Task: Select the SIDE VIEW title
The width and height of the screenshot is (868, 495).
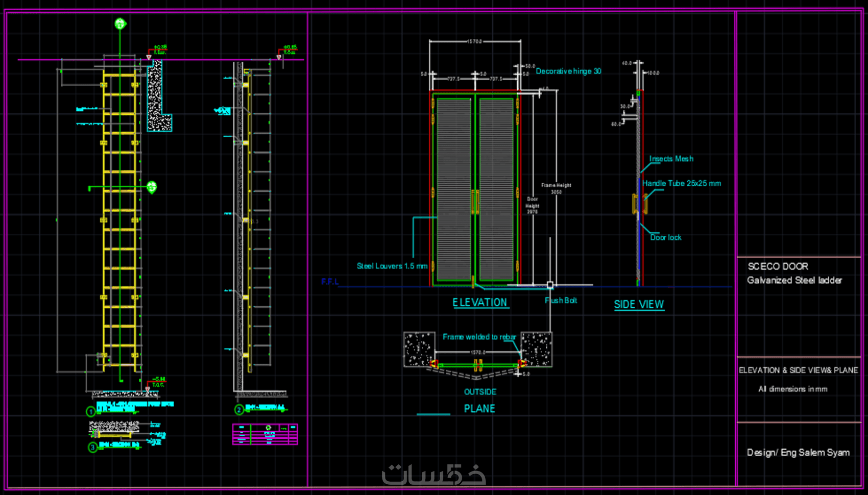Action: click(639, 305)
